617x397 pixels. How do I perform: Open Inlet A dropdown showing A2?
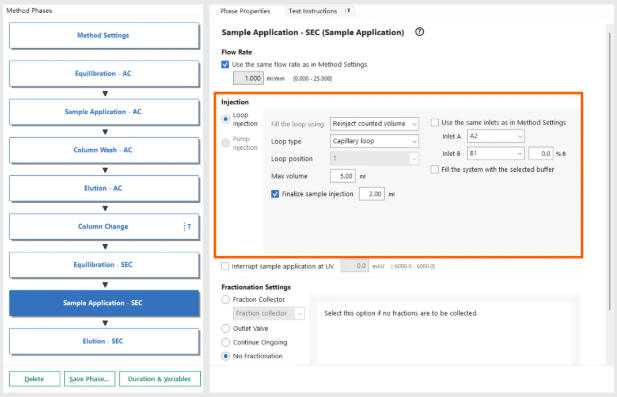point(495,136)
